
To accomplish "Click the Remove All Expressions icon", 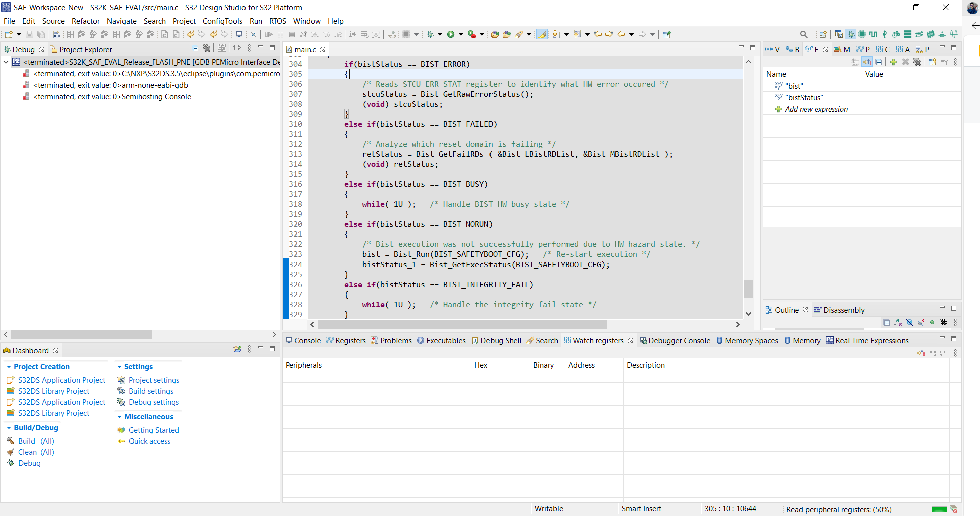I will tap(917, 62).
